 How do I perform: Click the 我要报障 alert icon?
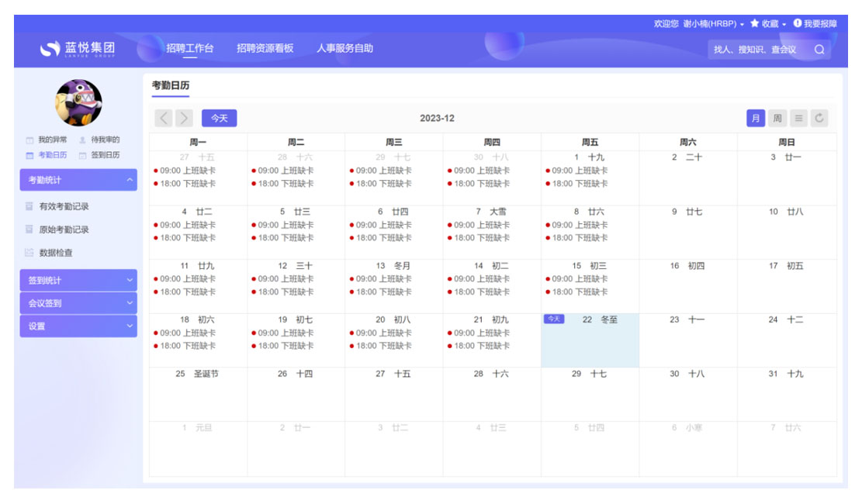point(797,24)
